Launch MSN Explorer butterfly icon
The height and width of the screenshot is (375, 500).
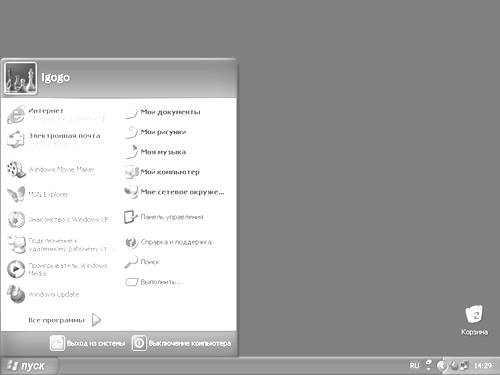point(16,194)
